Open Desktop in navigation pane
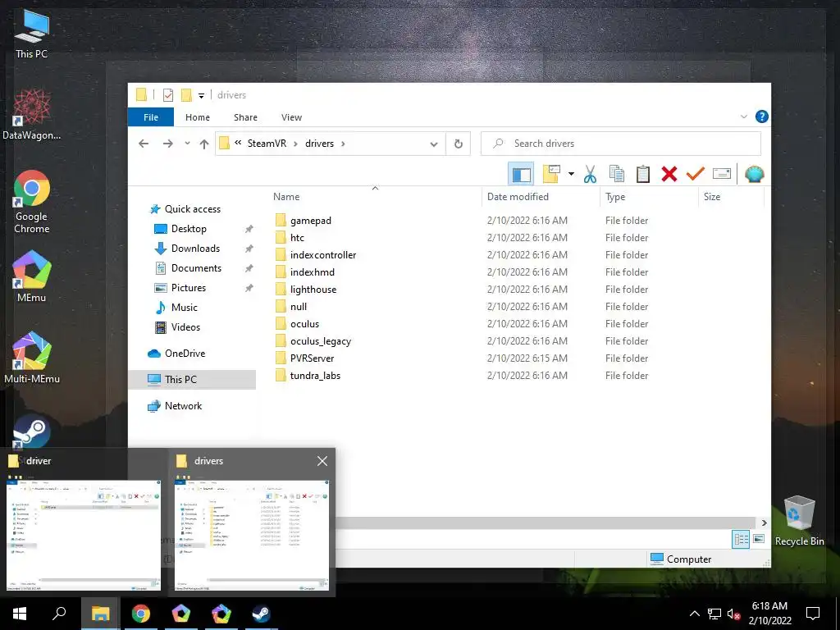840x630 pixels. [189, 229]
